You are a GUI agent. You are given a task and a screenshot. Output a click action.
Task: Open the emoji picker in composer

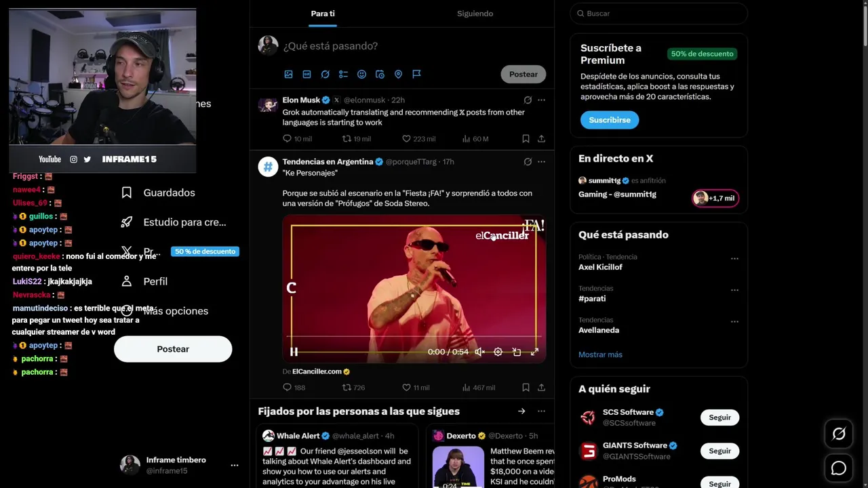point(361,74)
